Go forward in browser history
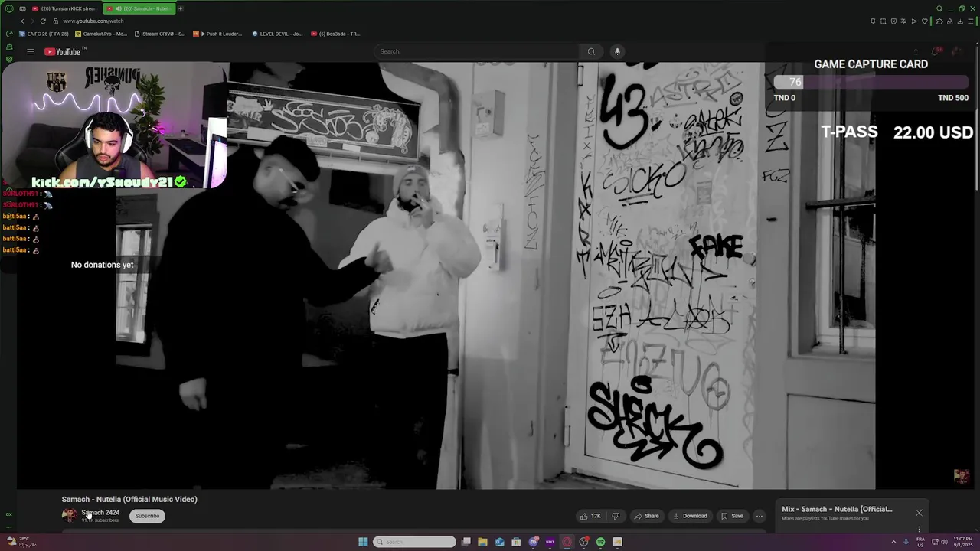This screenshot has width=980, height=551. click(33, 21)
